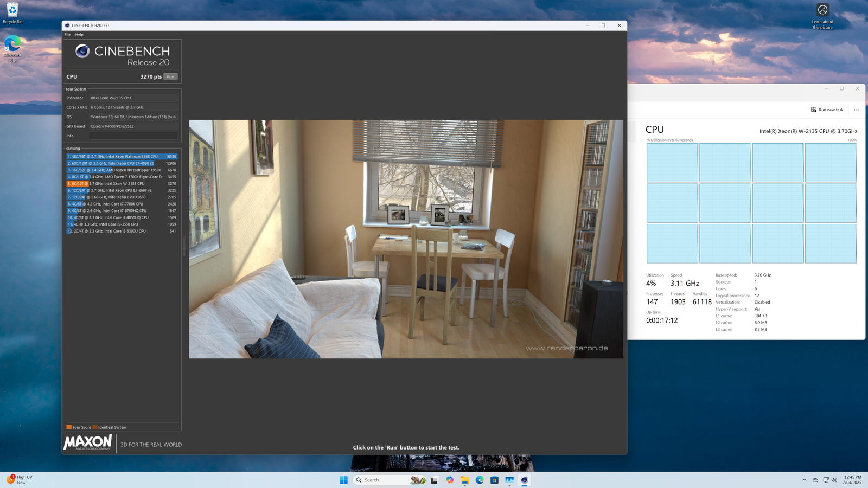Click the Identical System legend swatch
The width and height of the screenshot is (868, 488).
(95, 427)
